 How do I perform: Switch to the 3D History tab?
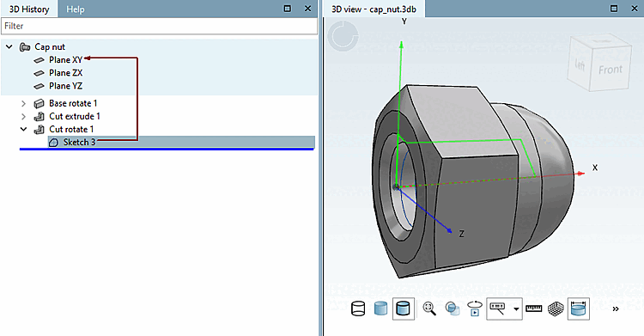[28, 9]
